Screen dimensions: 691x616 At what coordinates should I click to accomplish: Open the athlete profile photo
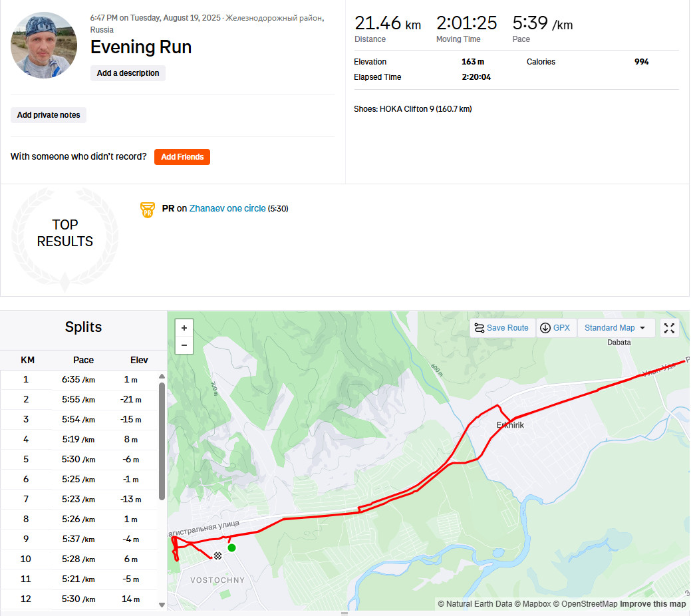pos(44,45)
